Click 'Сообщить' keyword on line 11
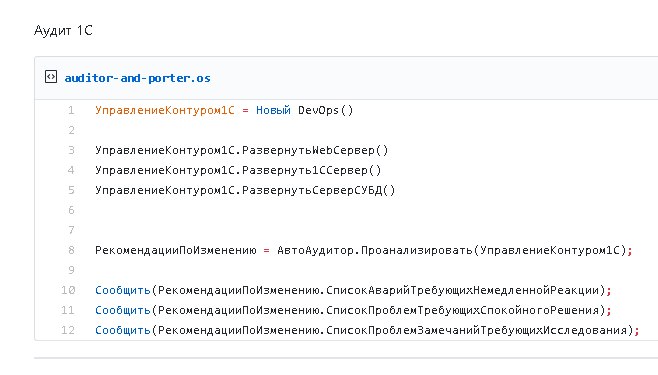 (123, 310)
